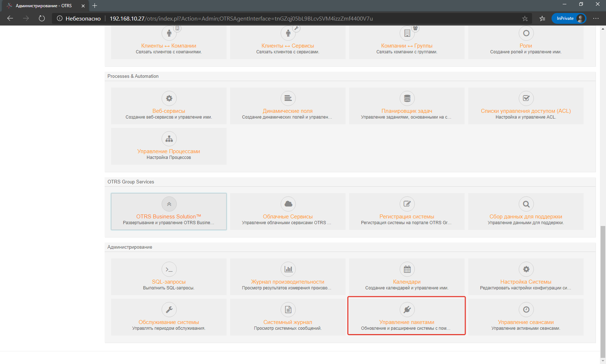606x364 pixels.
Task: Open Динамические поля link
Action: [288, 111]
